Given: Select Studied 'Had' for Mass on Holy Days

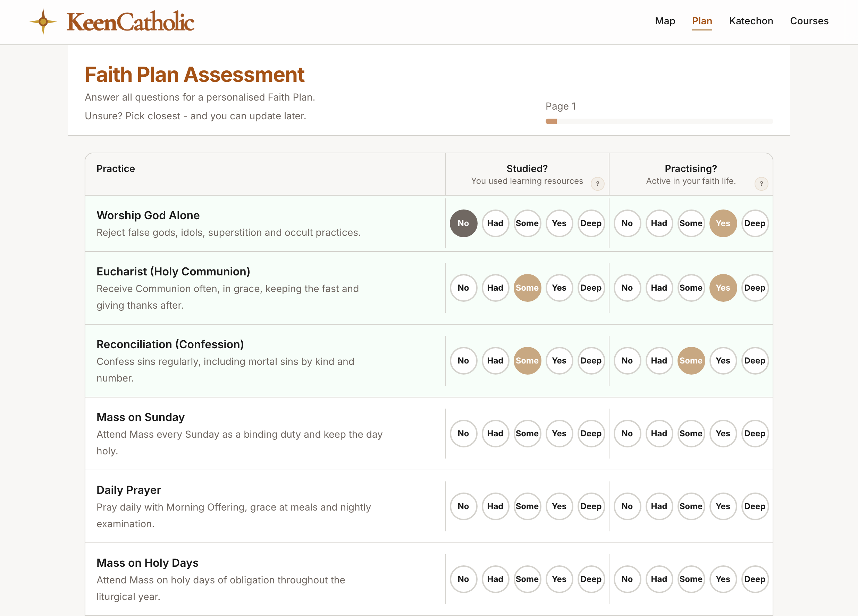Looking at the screenshot, I should point(495,579).
